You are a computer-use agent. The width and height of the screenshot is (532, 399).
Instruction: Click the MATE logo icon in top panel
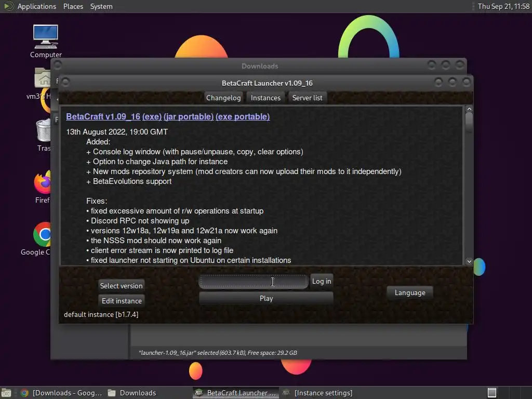point(8,6)
